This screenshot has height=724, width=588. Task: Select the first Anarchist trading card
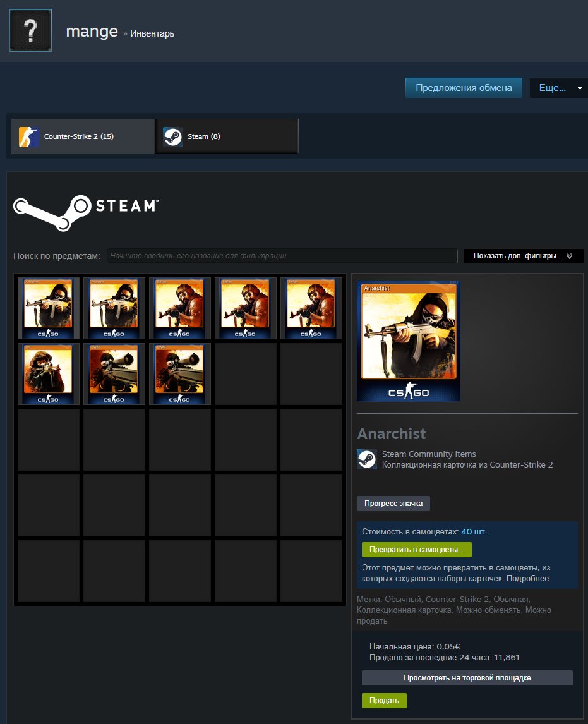[49, 308]
